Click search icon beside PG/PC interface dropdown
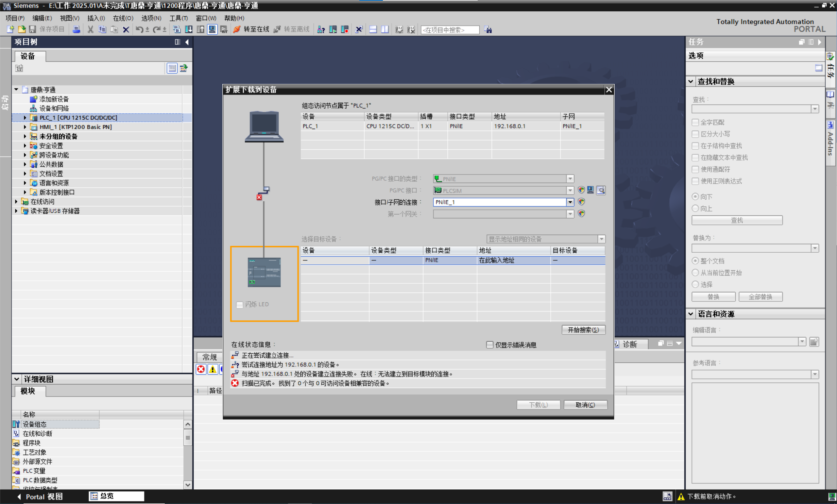Screen dimensions: 837x504 coord(601,190)
